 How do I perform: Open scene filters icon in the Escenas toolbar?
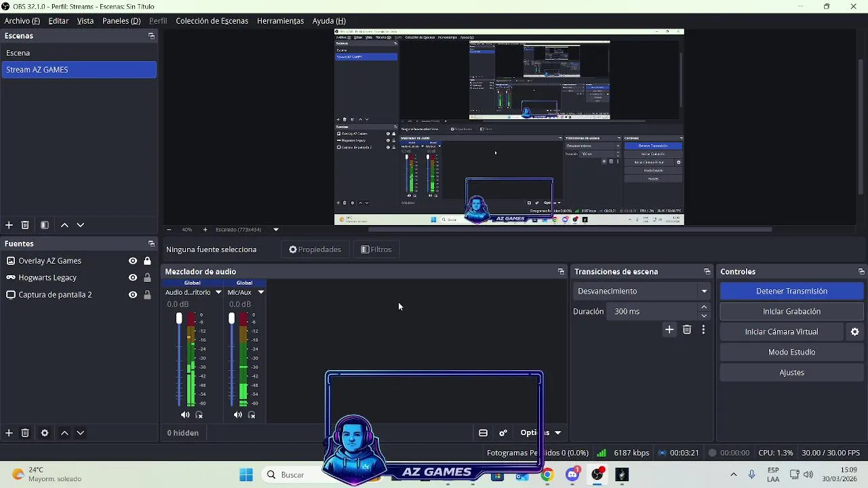(x=45, y=225)
